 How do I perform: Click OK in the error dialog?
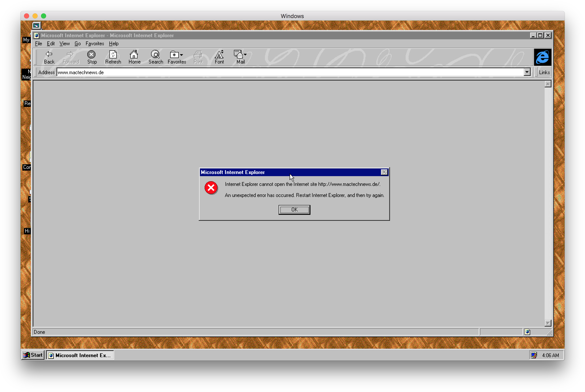(x=294, y=210)
